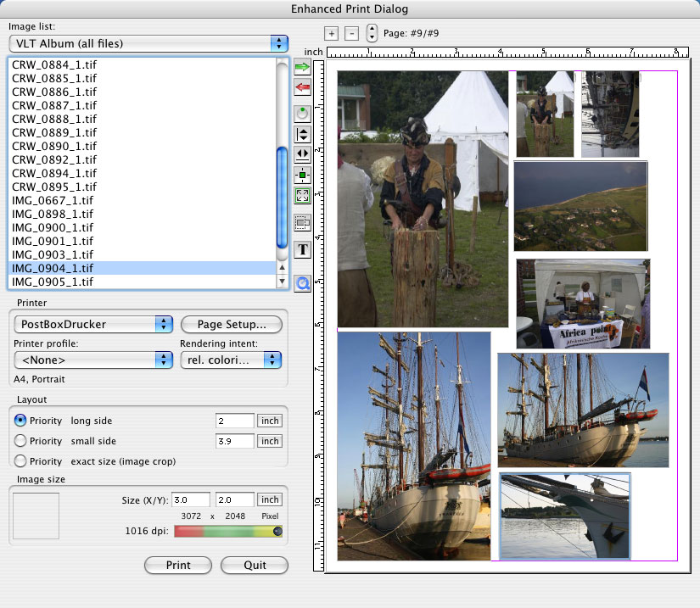Click the center image green square icon

(x=301, y=176)
